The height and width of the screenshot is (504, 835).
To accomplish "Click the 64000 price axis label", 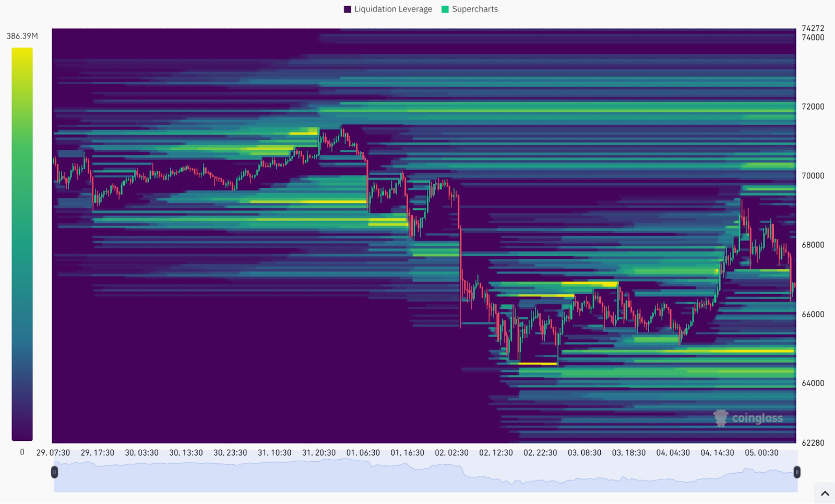I will click(x=813, y=383).
